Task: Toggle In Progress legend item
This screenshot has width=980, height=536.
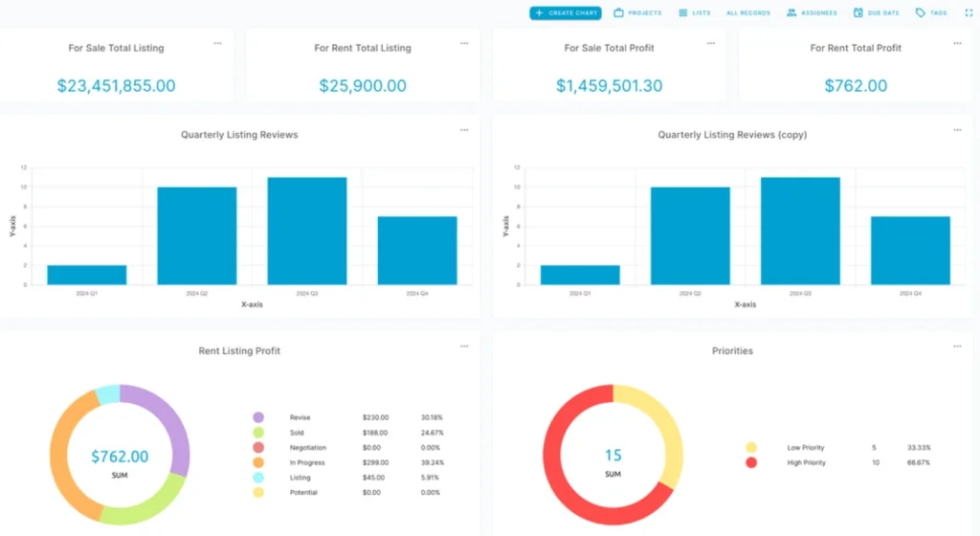Action: click(x=306, y=462)
